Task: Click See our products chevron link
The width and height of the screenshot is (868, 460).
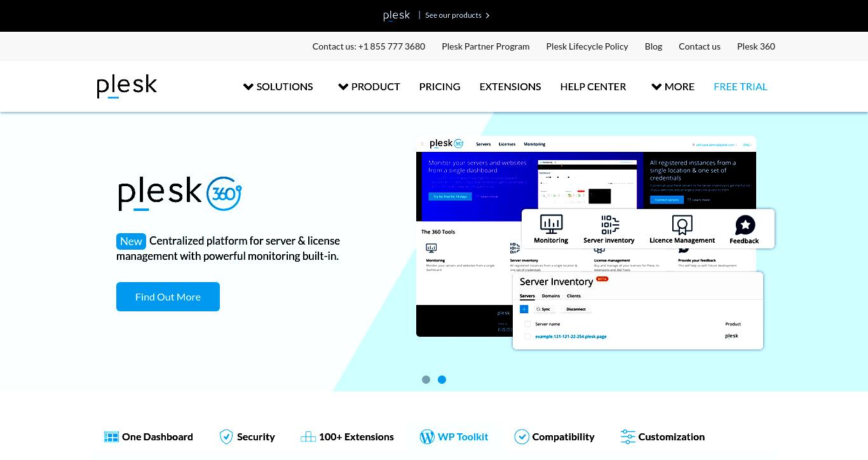Action: pyautogui.click(x=458, y=15)
